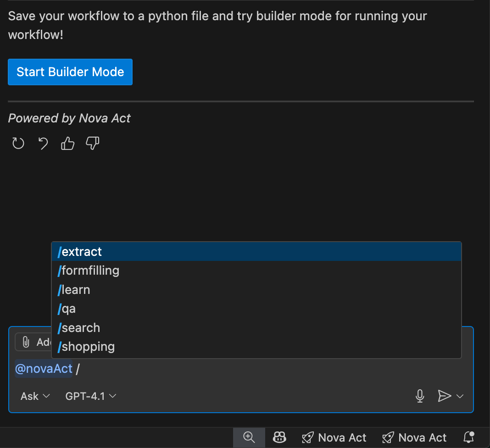Start voice input with microphone icon
Image resolution: width=490 pixels, height=448 pixels.
(420, 396)
